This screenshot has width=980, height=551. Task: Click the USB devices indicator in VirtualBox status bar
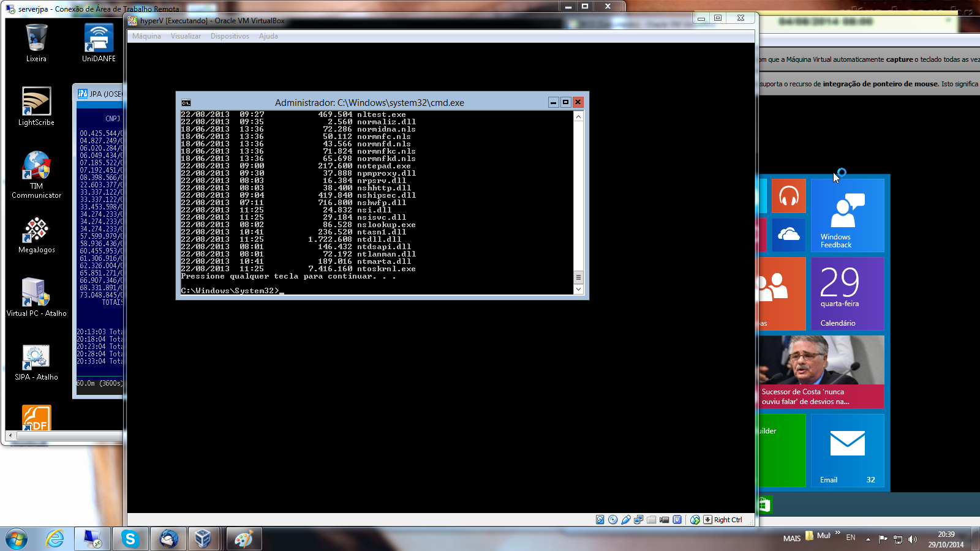[626, 520]
